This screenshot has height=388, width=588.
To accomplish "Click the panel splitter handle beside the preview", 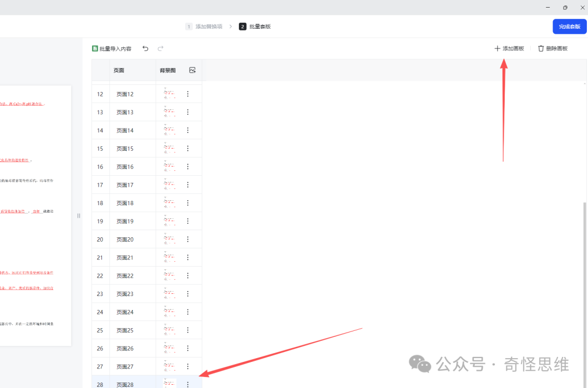I will click(x=79, y=215).
